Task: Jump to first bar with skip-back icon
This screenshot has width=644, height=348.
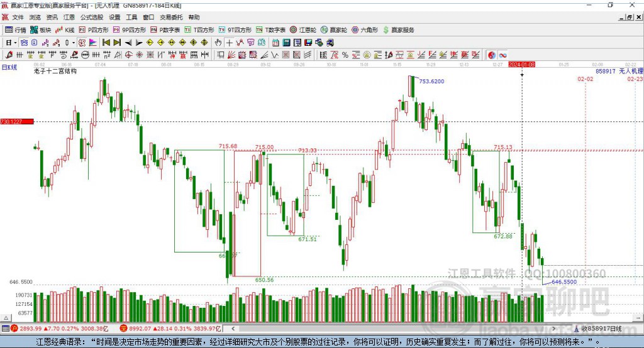Action: (106, 42)
